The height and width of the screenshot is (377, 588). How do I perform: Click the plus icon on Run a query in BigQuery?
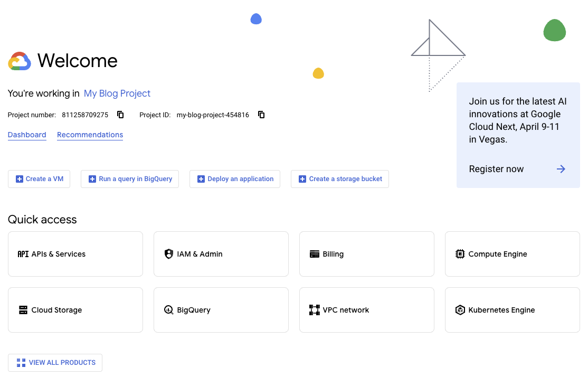point(92,180)
